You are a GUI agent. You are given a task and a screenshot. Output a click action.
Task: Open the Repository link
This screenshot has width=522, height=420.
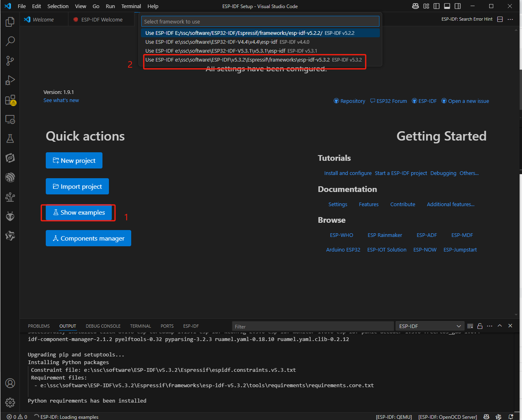tap(349, 101)
